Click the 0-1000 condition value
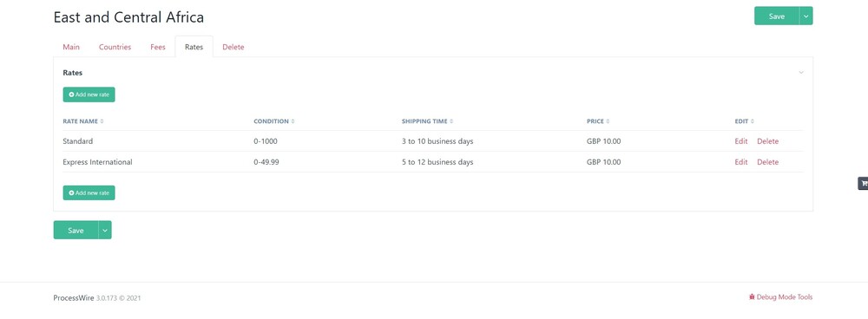 266,141
